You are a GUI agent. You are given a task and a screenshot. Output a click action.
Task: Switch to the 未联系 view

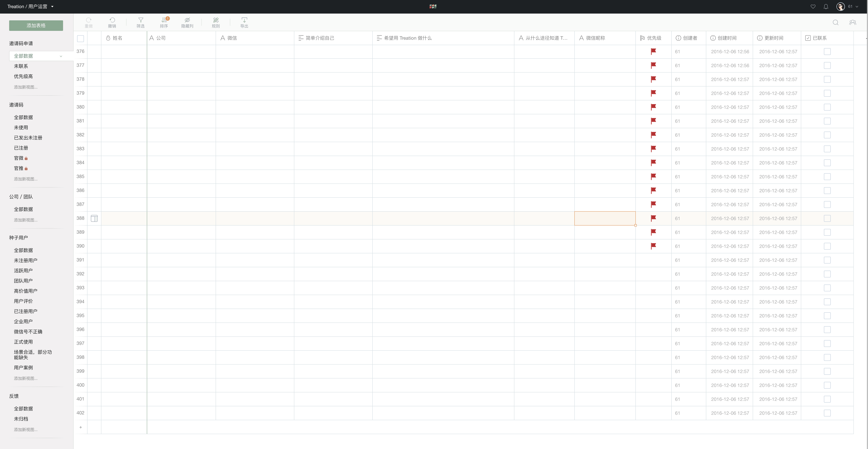coord(21,66)
